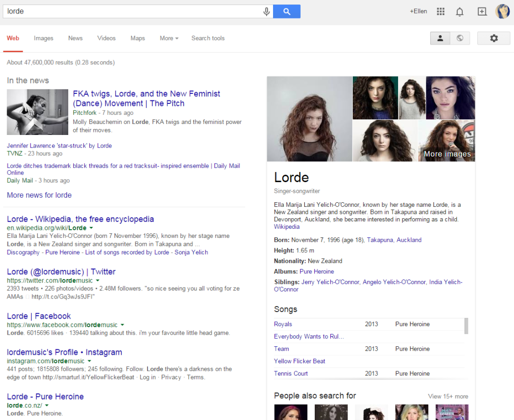The height and width of the screenshot is (420, 514).
Task: Open first People also search for thumbnail
Action: point(291,412)
